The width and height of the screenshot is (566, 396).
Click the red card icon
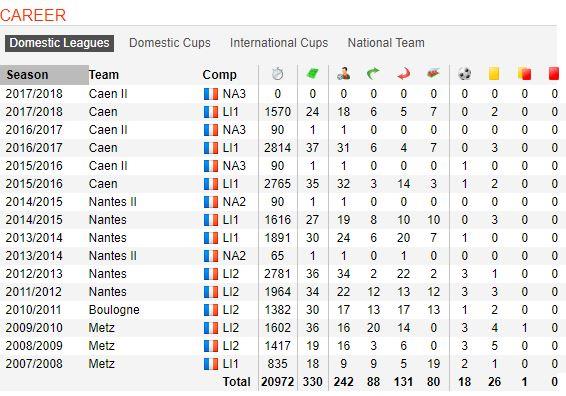point(554,74)
